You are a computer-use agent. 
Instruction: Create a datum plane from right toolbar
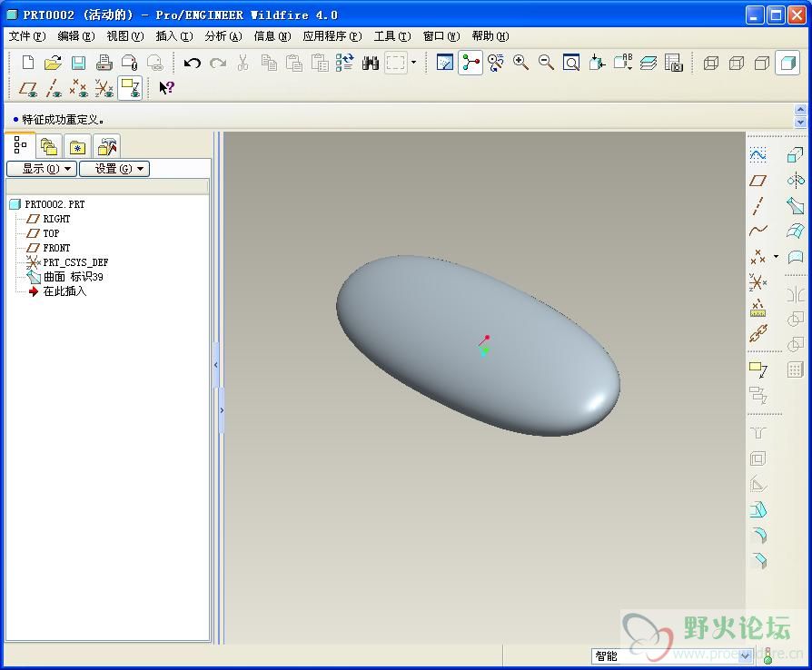tap(758, 181)
